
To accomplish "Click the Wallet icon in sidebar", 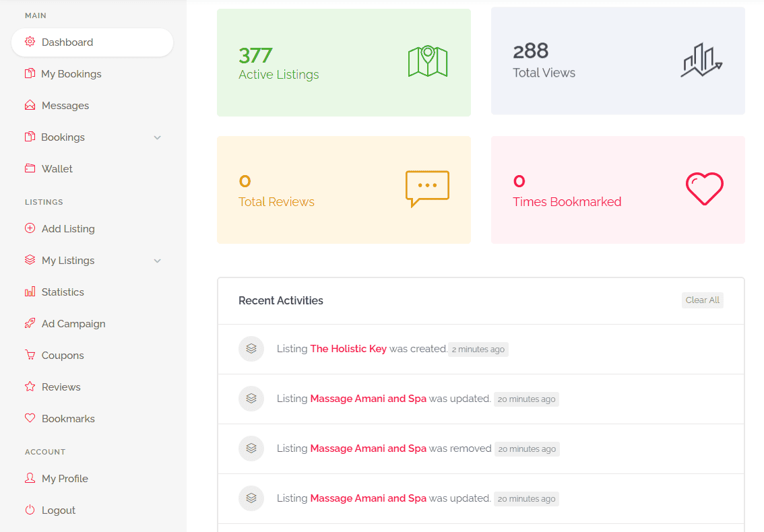I will (x=30, y=168).
